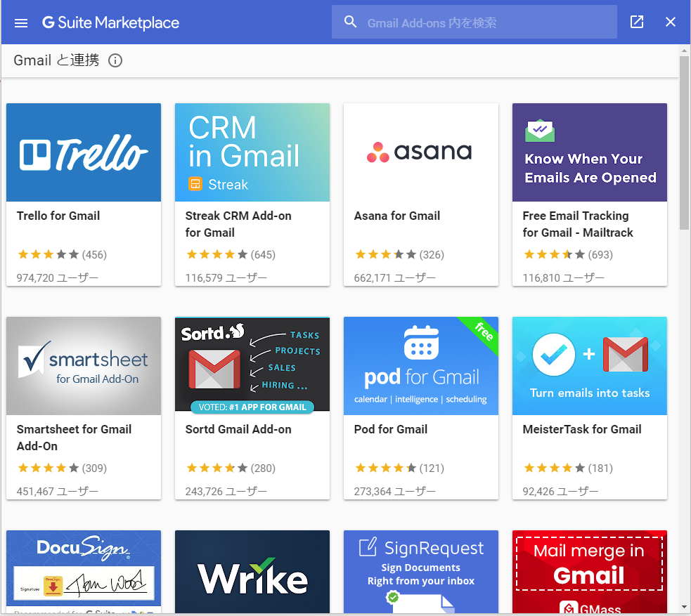Click the scrollbar up arrow
Image resolution: width=691 pixels, height=616 pixels.
point(684,50)
